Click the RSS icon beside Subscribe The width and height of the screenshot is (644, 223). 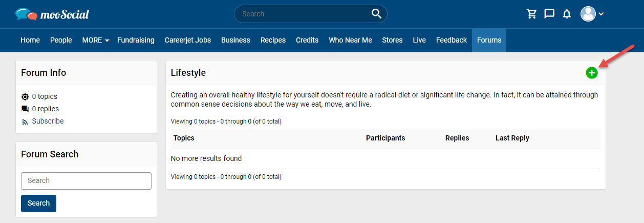[25, 121]
